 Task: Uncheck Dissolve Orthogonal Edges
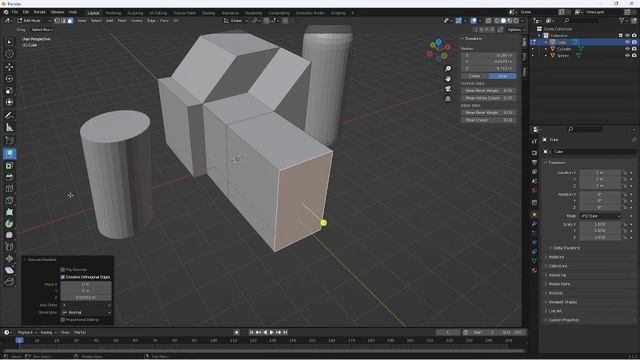(x=62, y=277)
